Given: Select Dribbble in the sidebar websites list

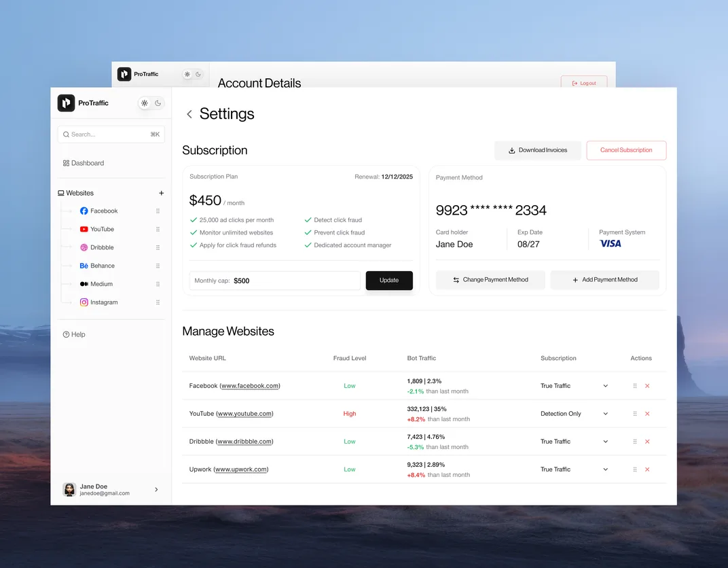Looking at the screenshot, I should tap(97, 247).
